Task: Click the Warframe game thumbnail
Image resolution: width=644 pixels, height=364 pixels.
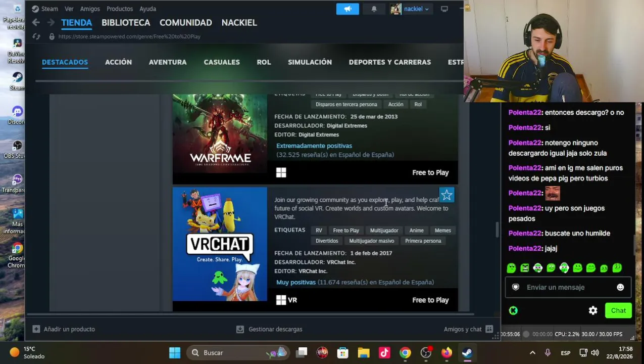Action: 220,133
